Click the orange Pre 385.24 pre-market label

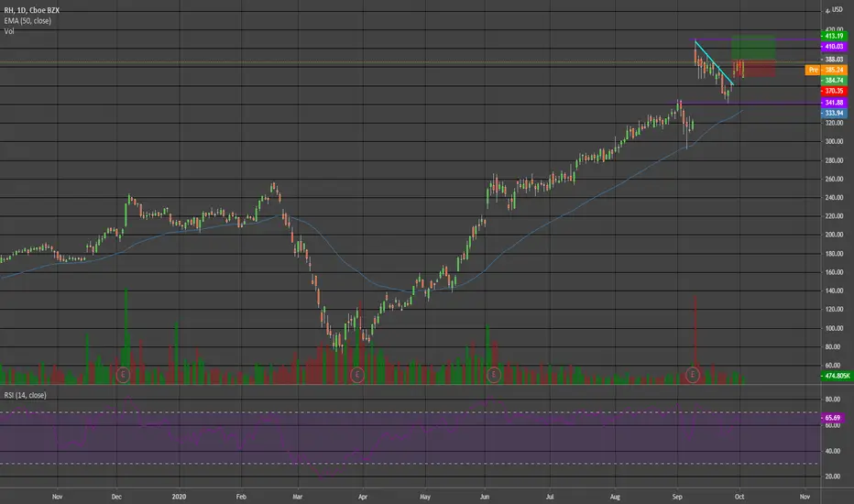coord(826,70)
